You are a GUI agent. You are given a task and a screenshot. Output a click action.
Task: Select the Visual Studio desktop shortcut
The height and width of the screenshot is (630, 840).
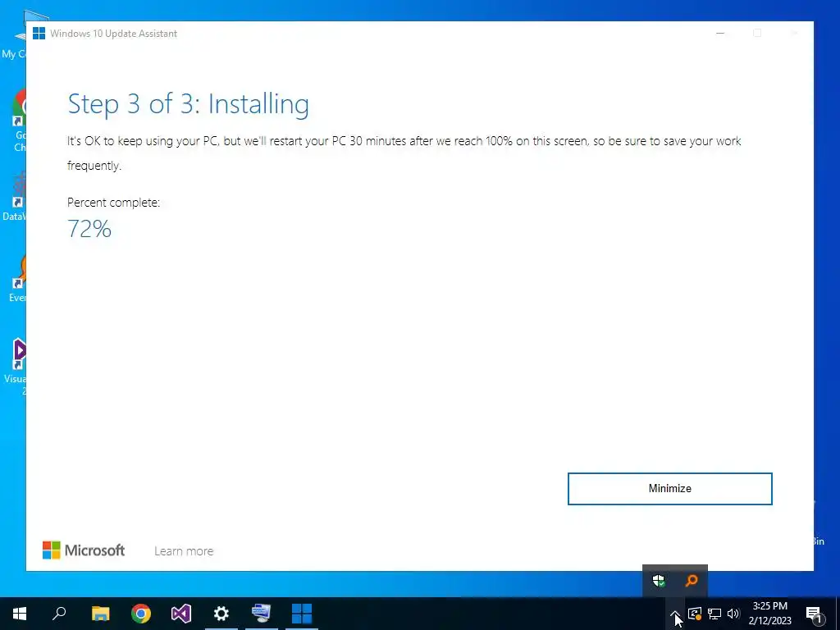click(16, 367)
